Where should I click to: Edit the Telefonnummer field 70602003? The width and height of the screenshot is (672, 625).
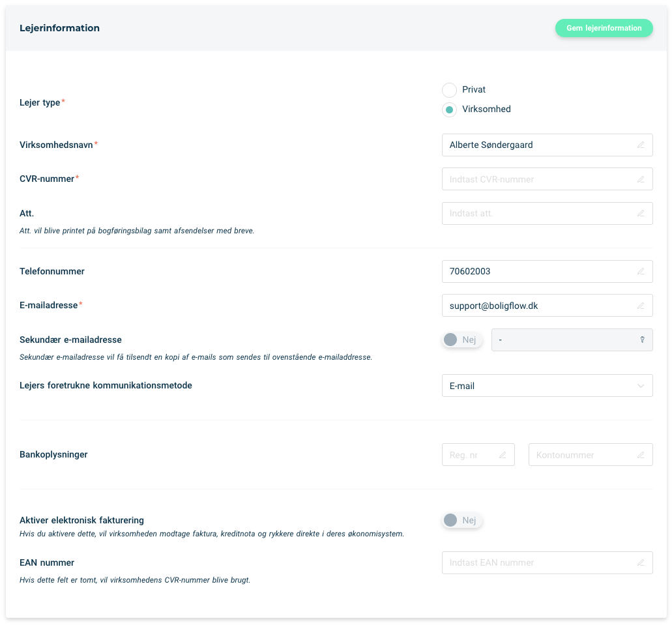[x=547, y=271]
